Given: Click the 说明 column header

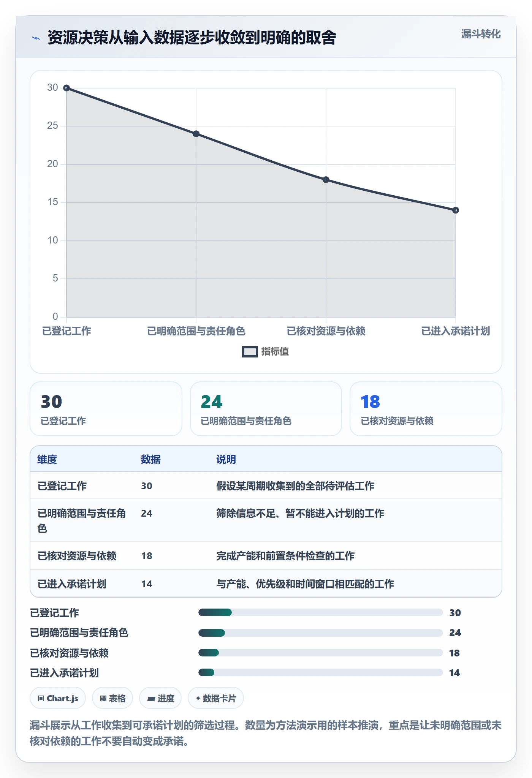Looking at the screenshot, I should (226, 459).
